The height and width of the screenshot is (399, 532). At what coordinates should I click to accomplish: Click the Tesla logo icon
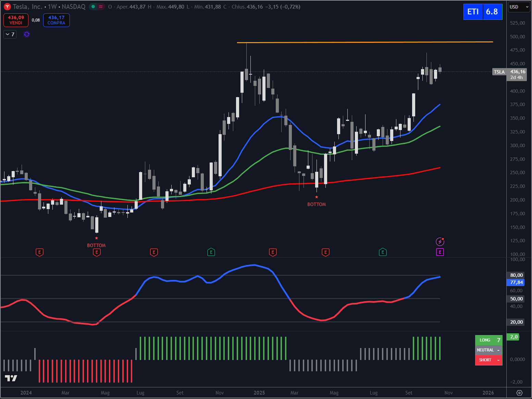tap(7, 7)
